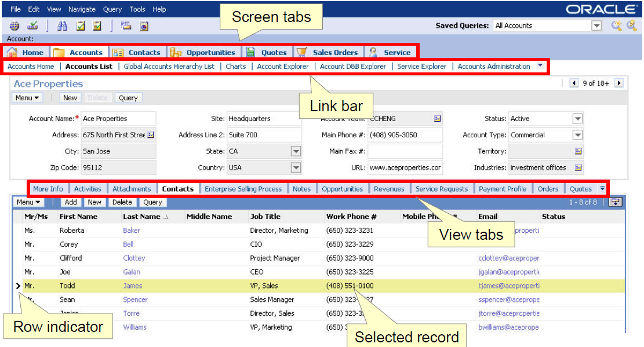Click the keyboard checkmark toolbar icon
Image resolution: width=644 pixels, height=347 pixels.
[32, 26]
